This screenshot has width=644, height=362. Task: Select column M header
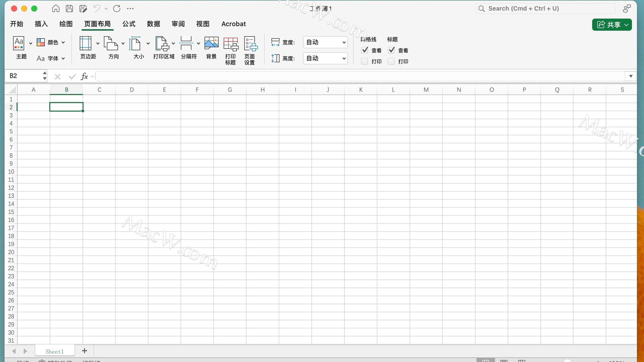[426, 89]
